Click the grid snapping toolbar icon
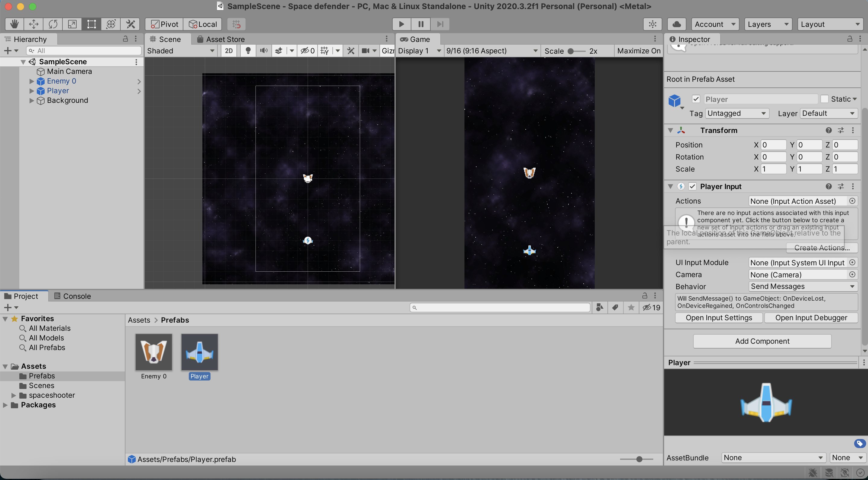 (236, 24)
